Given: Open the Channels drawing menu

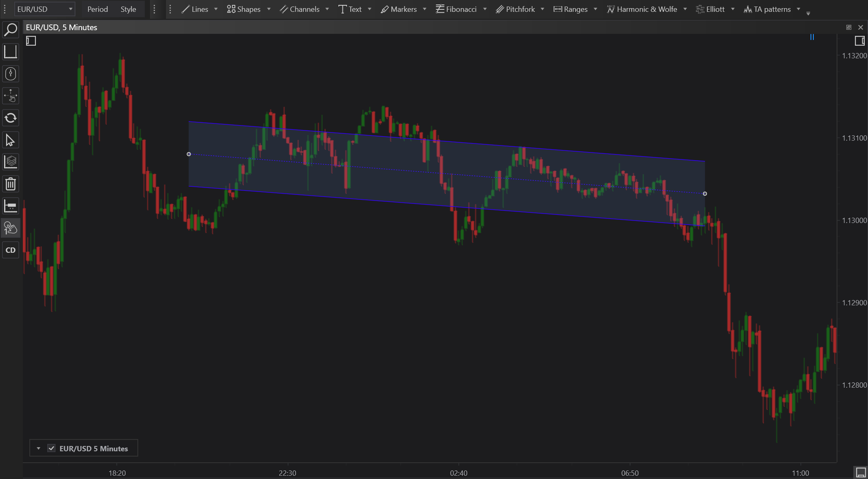Looking at the screenshot, I should pyautogui.click(x=300, y=9).
